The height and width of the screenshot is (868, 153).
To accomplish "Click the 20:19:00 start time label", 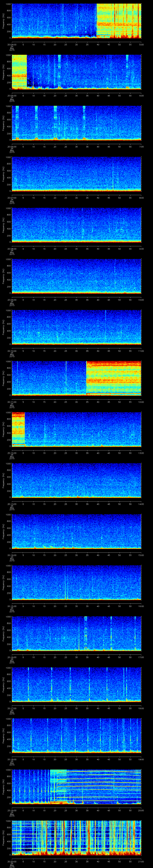I will (x=12, y=810).
